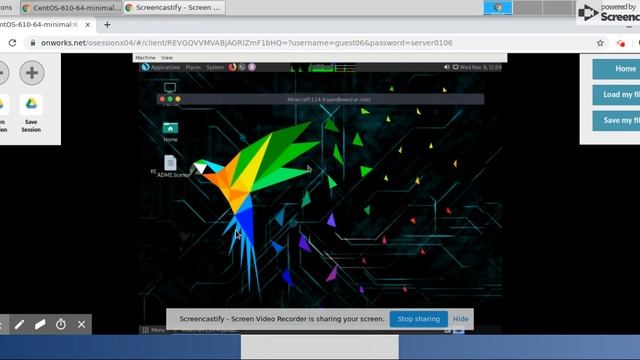The width and height of the screenshot is (640, 360).
Task: Open the Places menu
Action: 193,67
